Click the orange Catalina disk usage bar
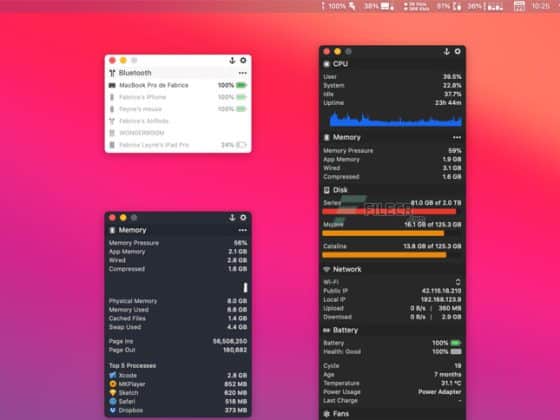560x420 pixels. (384, 255)
